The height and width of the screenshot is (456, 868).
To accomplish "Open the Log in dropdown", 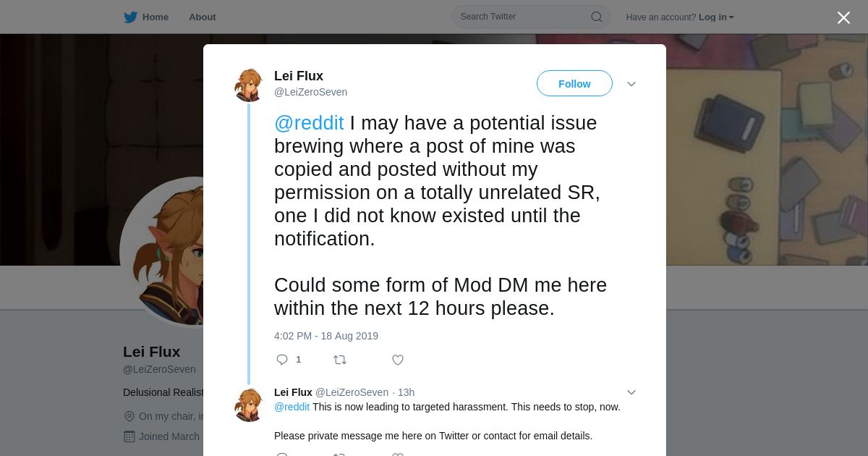I will point(715,17).
